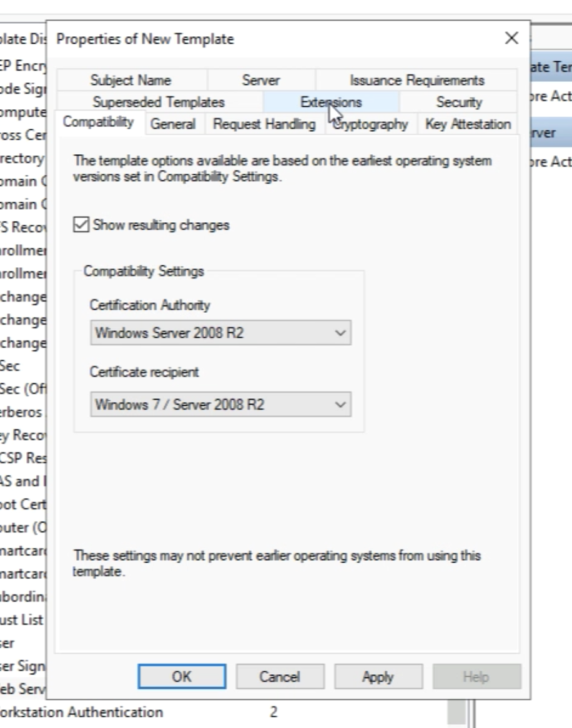Screen dimensions: 572x728
Task: Expand the Certificate recipient dropdown
Action: tap(220, 405)
